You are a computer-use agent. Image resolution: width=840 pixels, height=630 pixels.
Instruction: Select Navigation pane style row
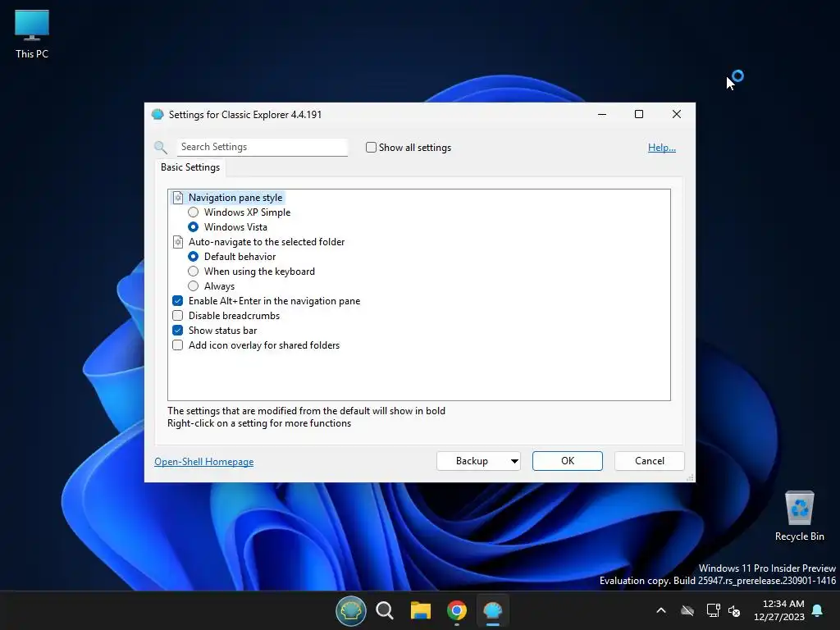coord(235,198)
